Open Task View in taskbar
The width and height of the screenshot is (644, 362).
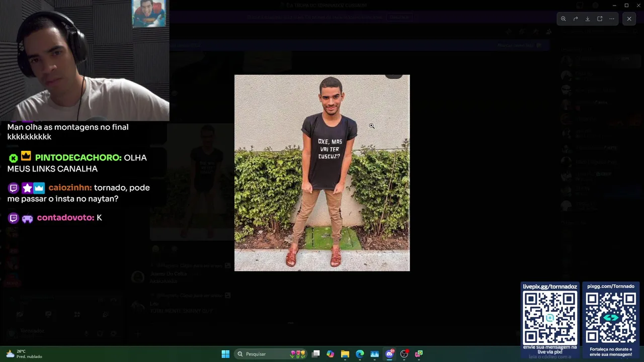(x=315, y=354)
